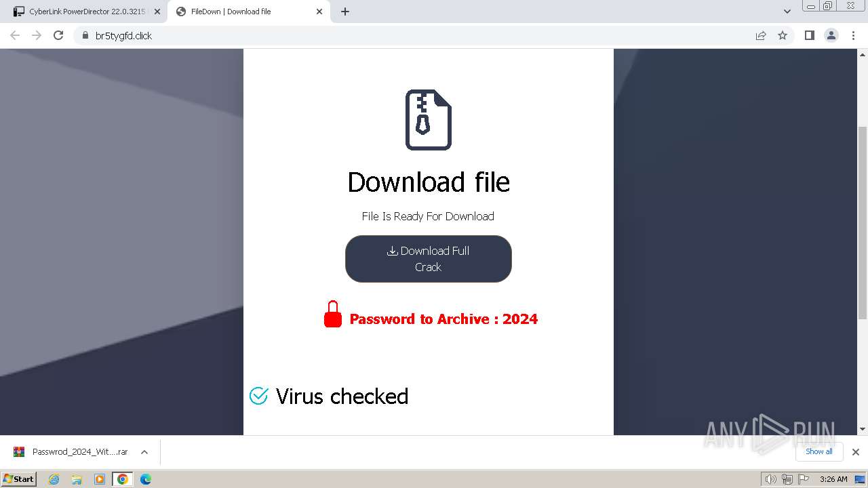Click the File Is Ready For Download text
Image resolution: width=868 pixels, height=488 pixels.
point(428,216)
